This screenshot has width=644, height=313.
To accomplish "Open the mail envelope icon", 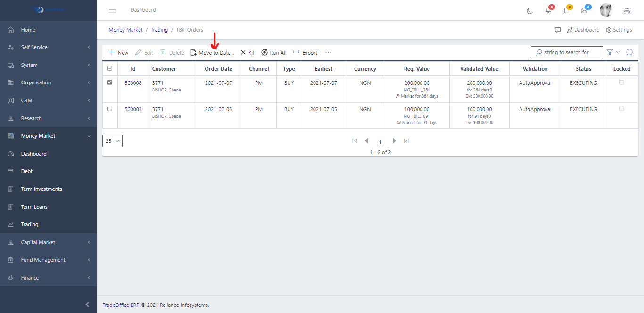I will (585, 10).
